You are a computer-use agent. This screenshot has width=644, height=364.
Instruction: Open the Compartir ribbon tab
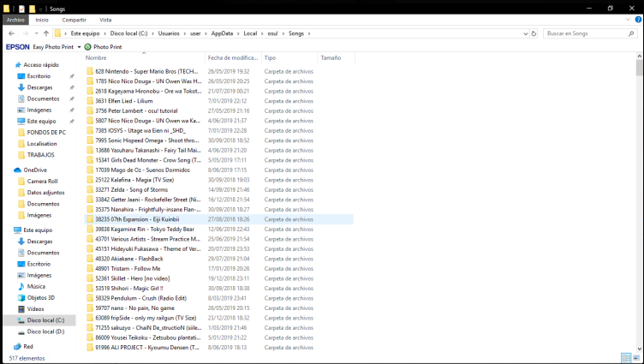(x=75, y=20)
